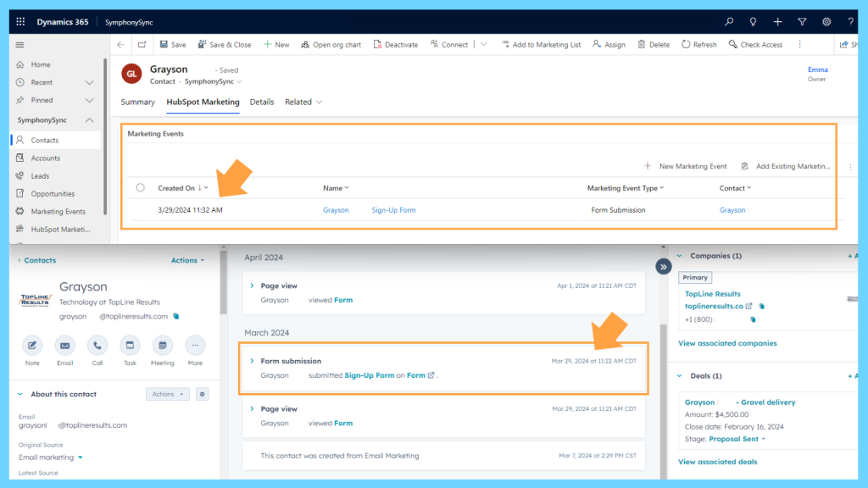This screenshot has height=488, width=868.
Task: Click the search magnifier in Dynamics header
Action: [x=729, y=21]
